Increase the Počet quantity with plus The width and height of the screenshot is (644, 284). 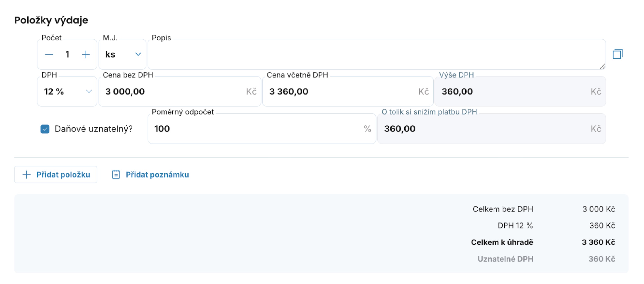point(86,54)
